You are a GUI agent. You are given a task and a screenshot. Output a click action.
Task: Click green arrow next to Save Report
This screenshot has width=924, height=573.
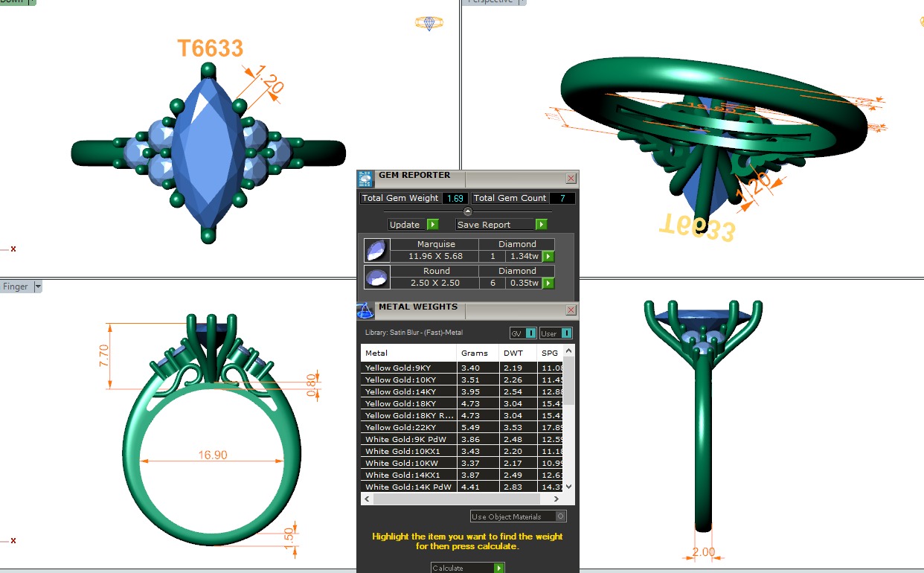(x=541, y=225)
